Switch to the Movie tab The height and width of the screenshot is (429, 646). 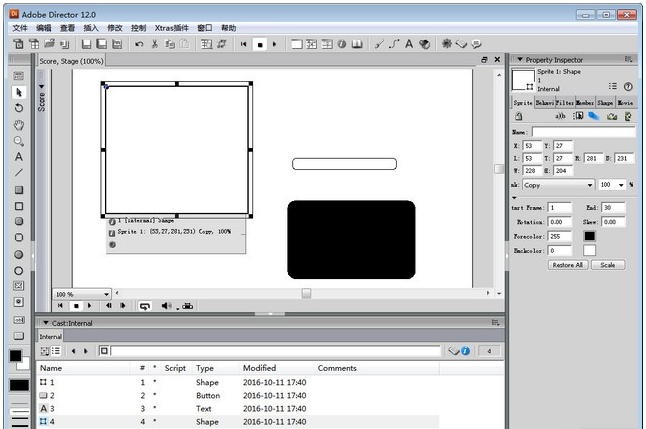pyautogui.click(x=625, y=103)
